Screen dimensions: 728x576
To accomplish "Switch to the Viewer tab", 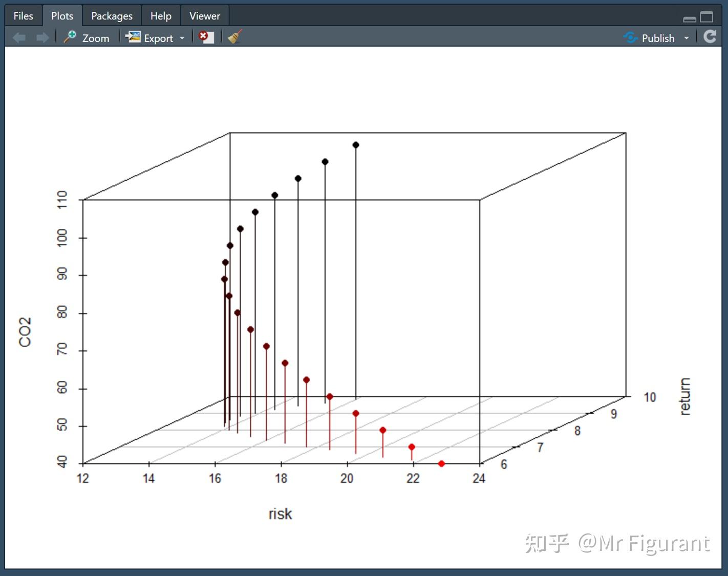I will tap(204, 15).
